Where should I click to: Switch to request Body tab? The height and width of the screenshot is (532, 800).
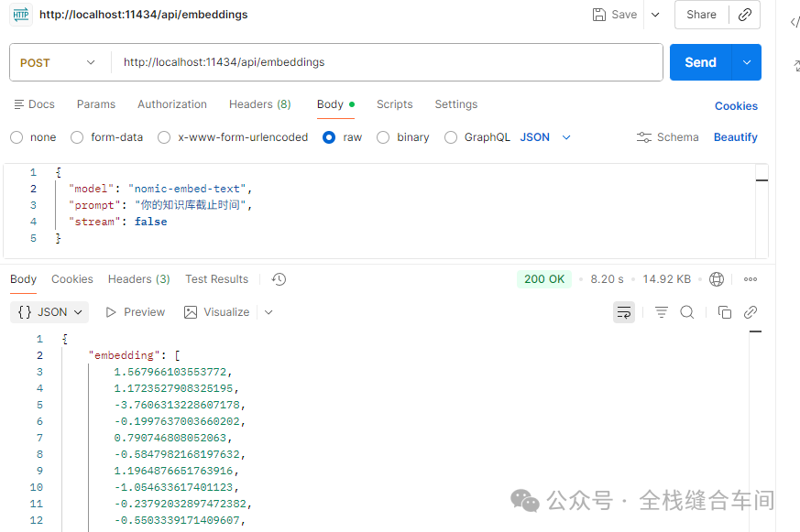pyautogui.click(x=335, y=104)
